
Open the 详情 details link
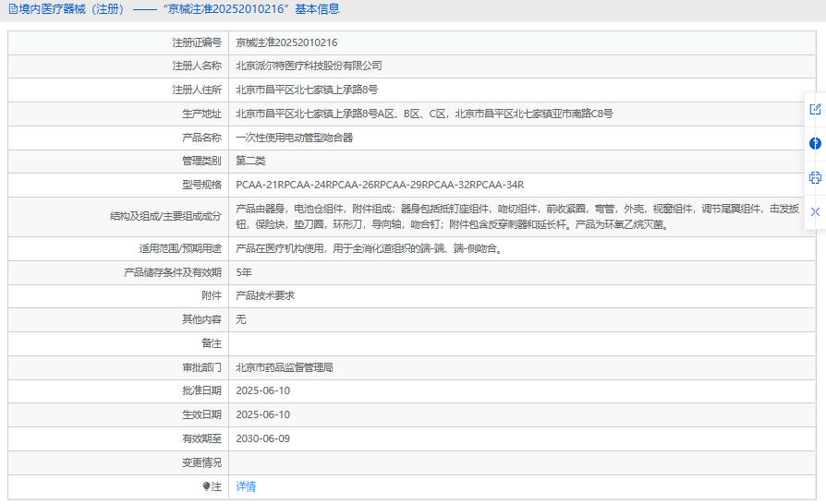click(x=246, y=486)
